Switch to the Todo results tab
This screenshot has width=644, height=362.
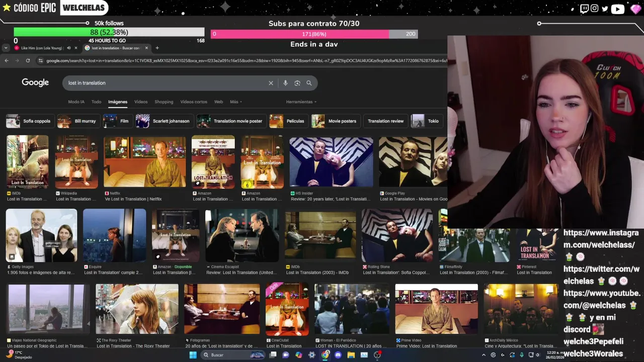[x=96, y=102]
